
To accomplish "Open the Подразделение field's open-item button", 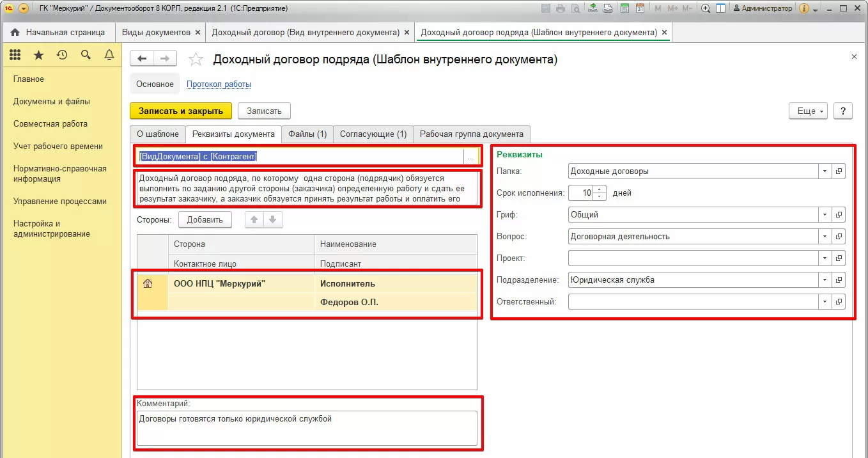I will [839, 280].
